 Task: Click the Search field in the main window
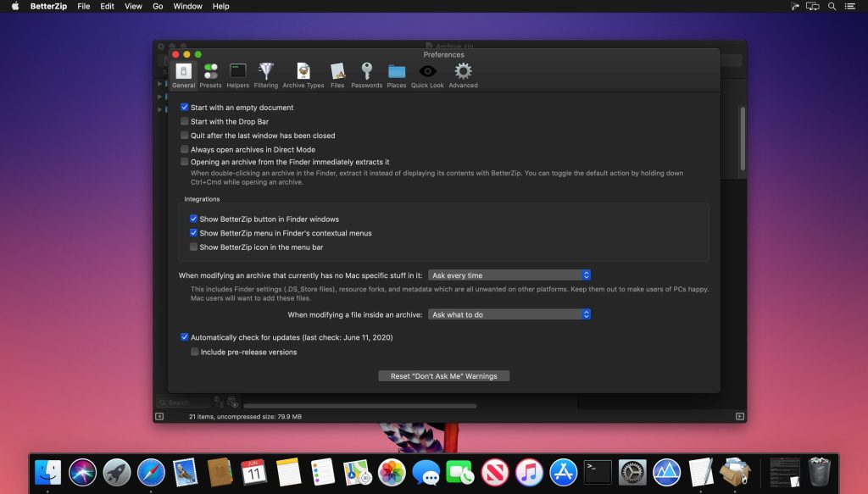182,402
